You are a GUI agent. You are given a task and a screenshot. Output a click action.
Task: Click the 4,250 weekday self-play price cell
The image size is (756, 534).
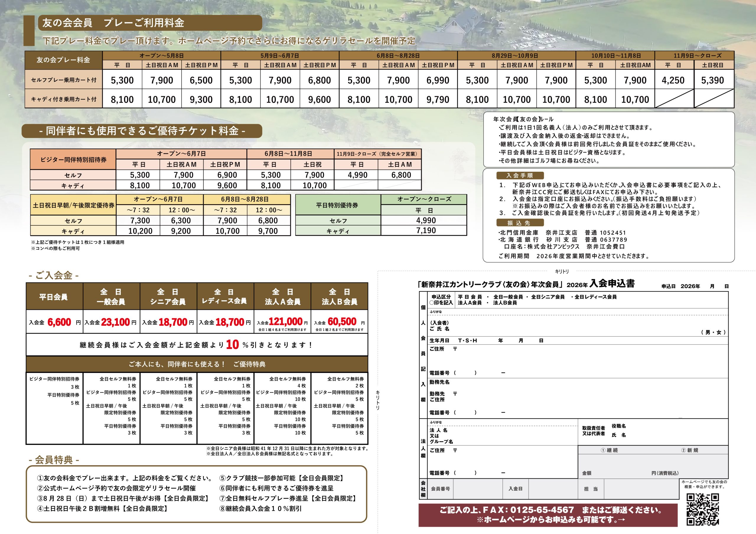point(673,80)
